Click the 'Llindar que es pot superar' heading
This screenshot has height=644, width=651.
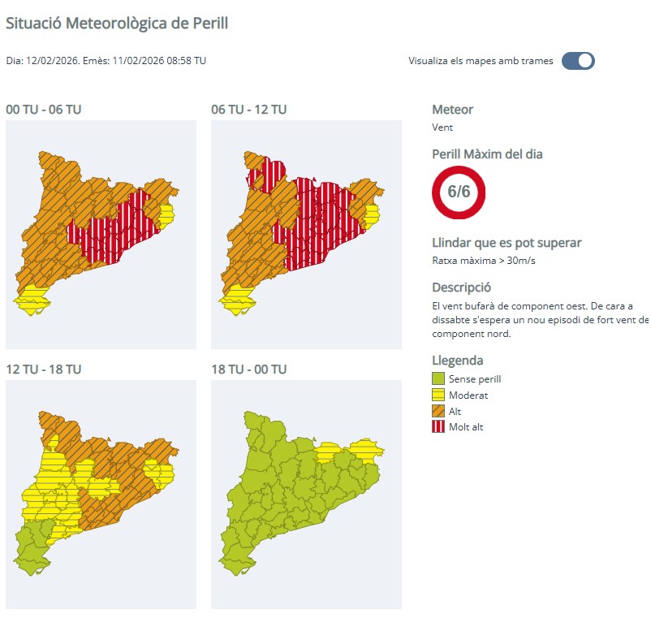tap(507, 243)
